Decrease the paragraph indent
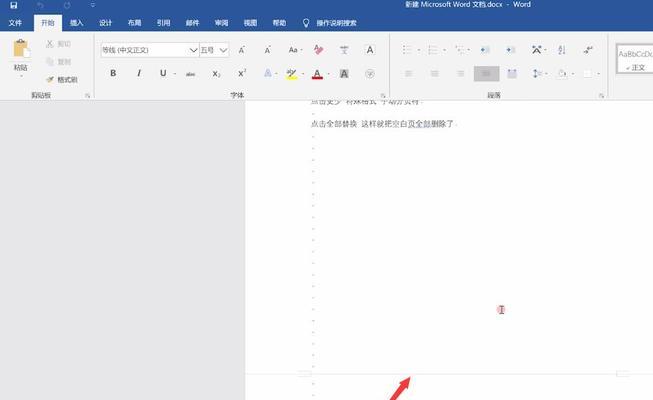This screenshot has width=653, height=400. pos(485,50)
